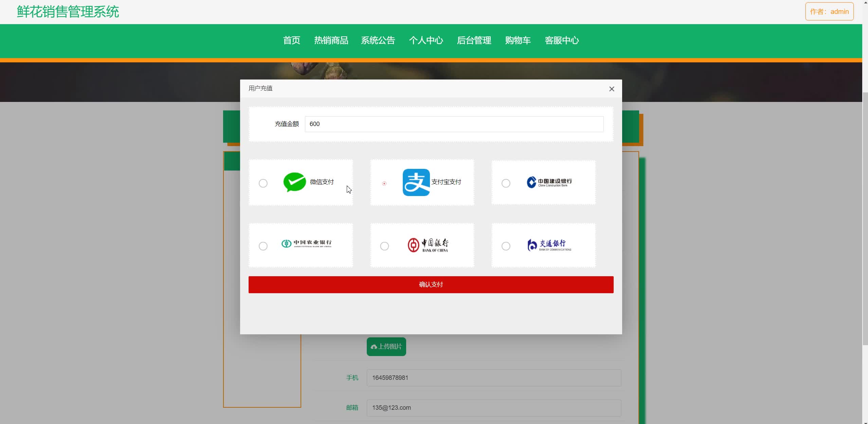Click the Alipay blue logo
Screen dimensions: 868x424
[416, 182]
